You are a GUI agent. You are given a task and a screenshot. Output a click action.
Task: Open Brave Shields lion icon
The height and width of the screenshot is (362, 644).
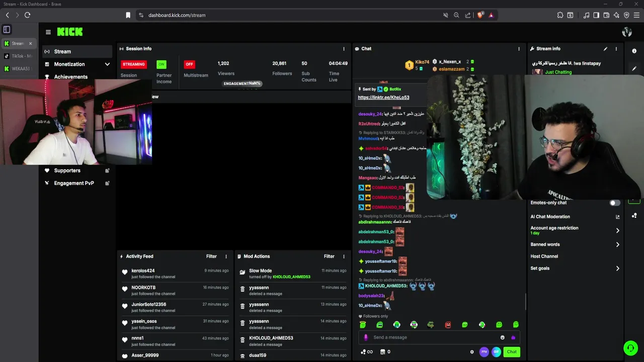point(480,15)
